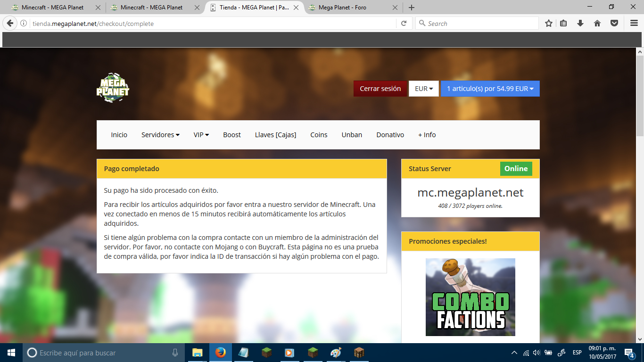Open the Unban menu item
644x362 pixels.
tap(352, 135)
